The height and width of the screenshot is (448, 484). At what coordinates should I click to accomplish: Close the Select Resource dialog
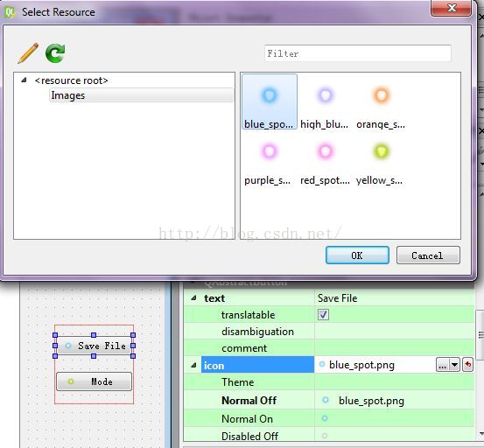[451, 8]
